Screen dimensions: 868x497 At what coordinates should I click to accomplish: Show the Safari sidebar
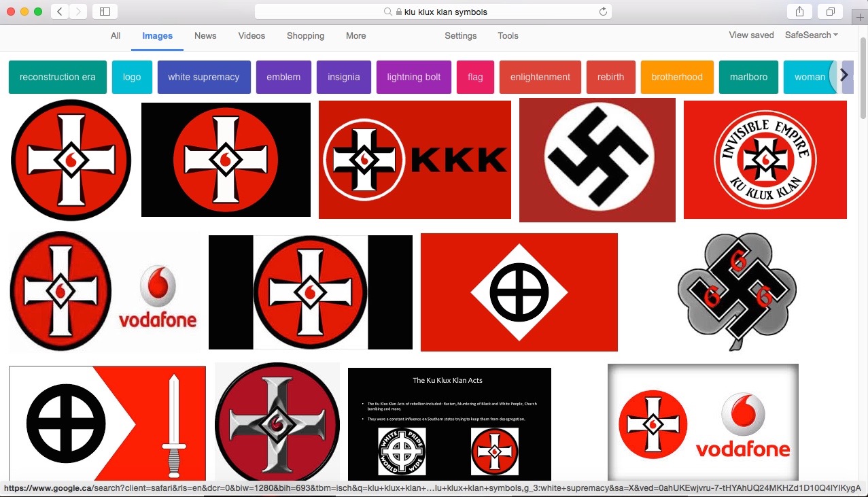105,12
